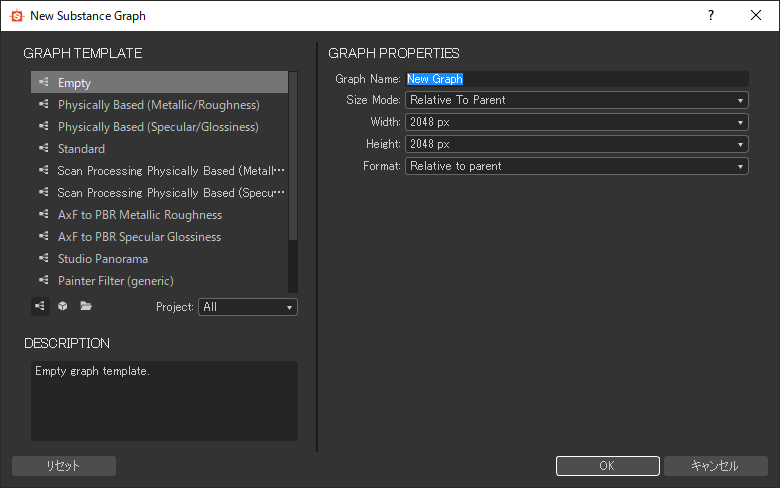Click the icon beside Standard template
Image resolution: width=780 pixels, height=488 pixels.
[44, 148]
